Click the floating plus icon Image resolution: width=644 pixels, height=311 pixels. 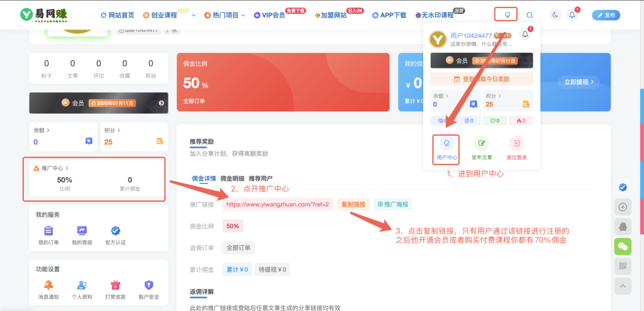tap(623, 207)
